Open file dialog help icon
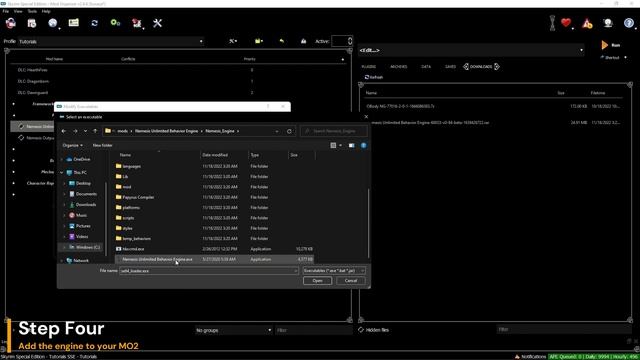The height and width of the screenshot is (360, 640). (364, 145)
